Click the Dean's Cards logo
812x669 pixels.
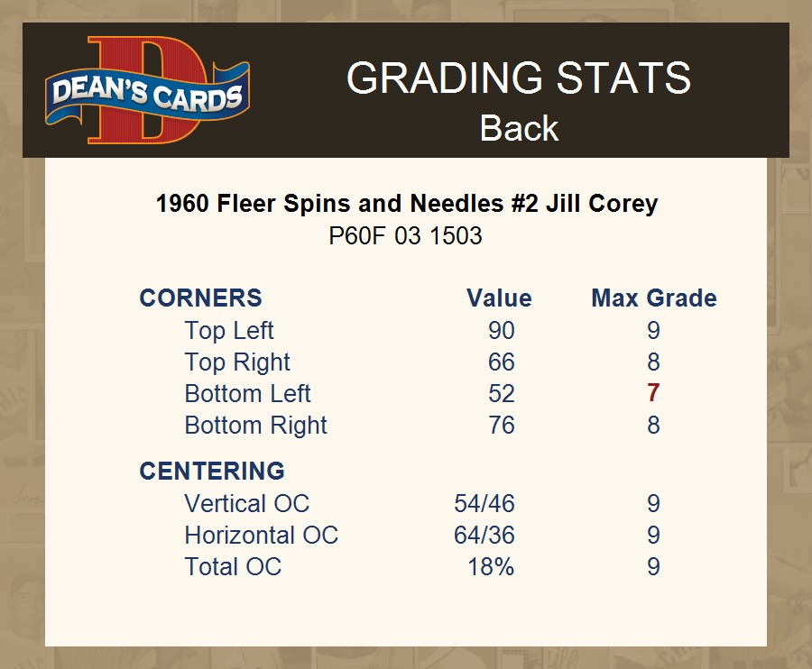pos(147,91)
